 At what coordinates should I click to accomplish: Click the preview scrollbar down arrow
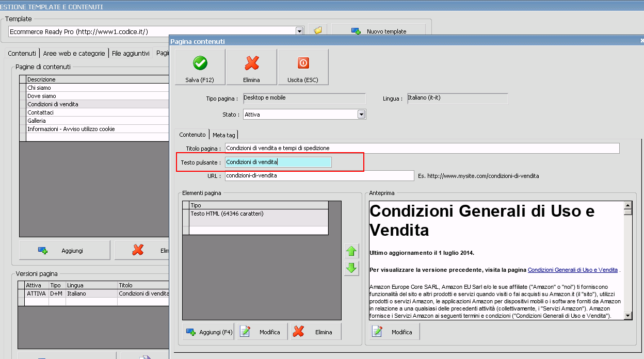627,315
